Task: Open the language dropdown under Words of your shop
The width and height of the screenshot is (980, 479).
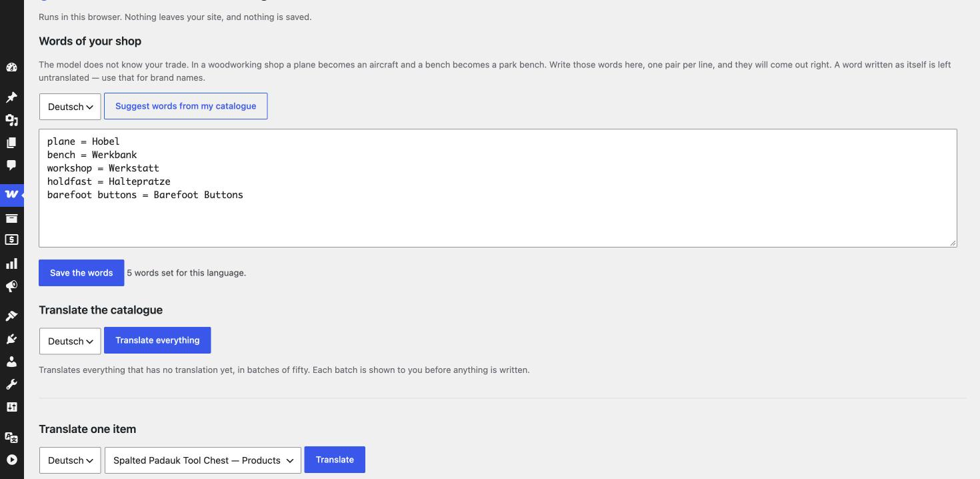Action: pyautogui.click(x=70, y=107)
